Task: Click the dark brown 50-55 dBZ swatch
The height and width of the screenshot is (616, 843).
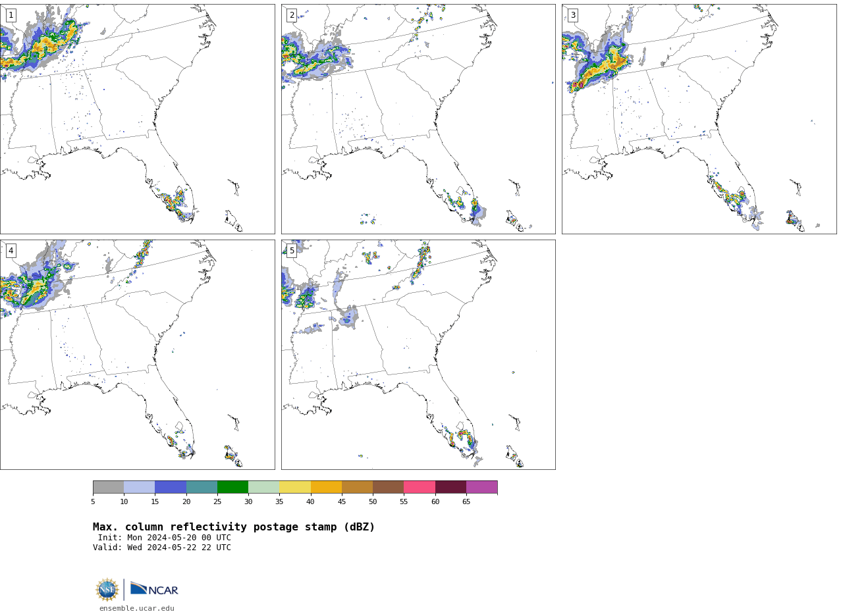Action: (388, 487)
